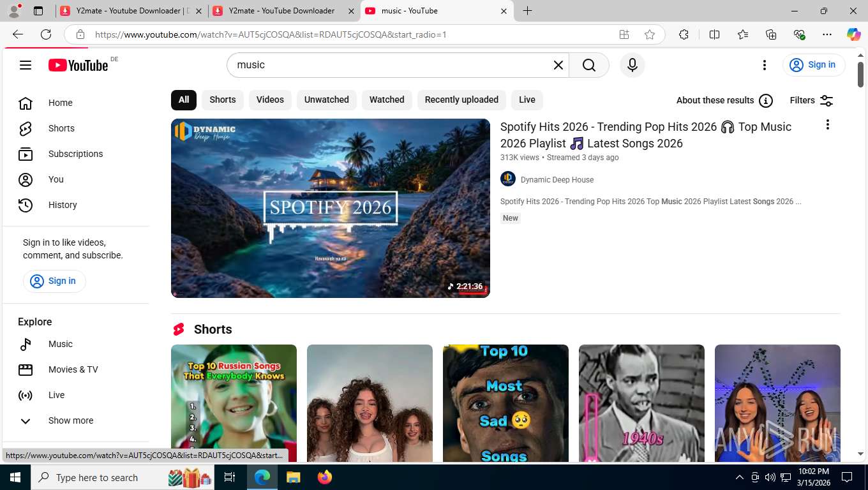Image resolution: width=868 pixels, height=490 pixels.
Task: Open the Edge profile icon
Action: coord(14,10)
